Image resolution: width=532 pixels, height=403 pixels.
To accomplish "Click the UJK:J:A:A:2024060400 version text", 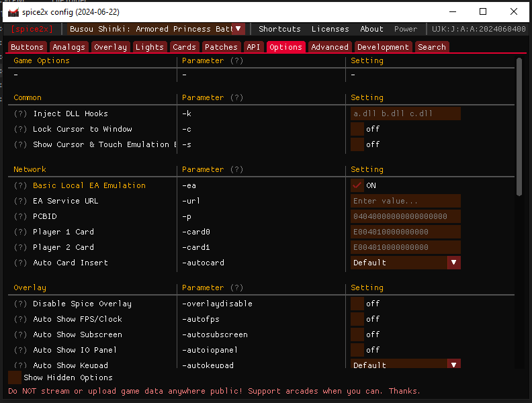I will [479, 29].
